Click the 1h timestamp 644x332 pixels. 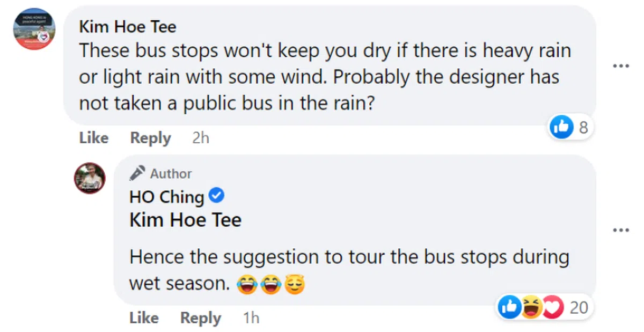click(x=251, y=318)
